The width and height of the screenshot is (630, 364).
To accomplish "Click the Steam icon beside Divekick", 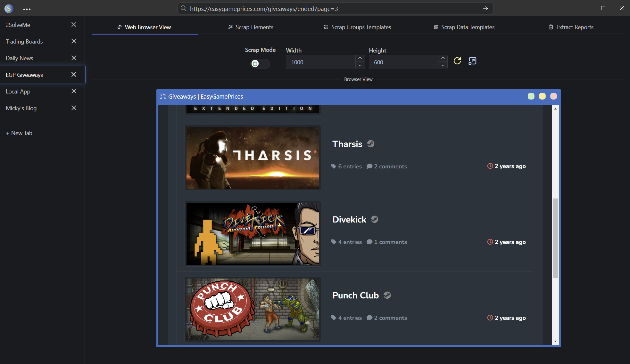I will [x=375, y=219].
